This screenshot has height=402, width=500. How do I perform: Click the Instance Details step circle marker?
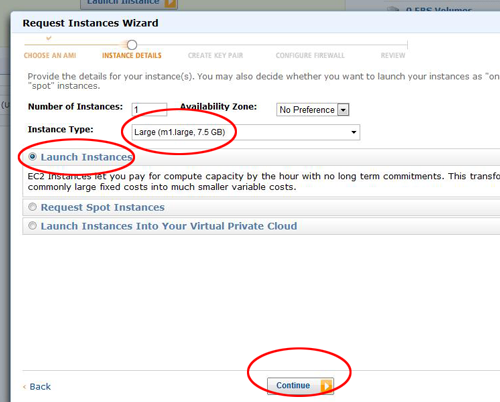(132, 45)
